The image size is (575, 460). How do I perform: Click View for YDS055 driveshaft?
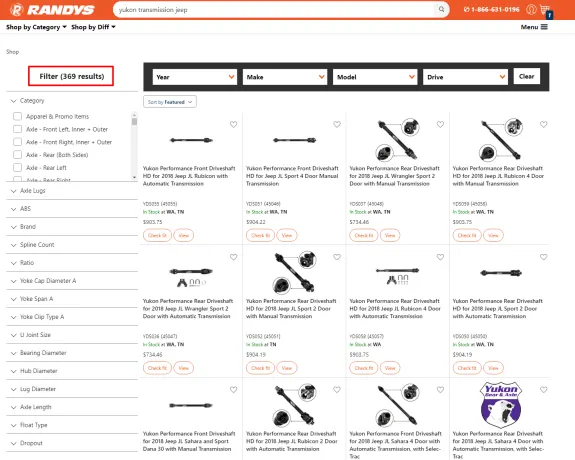(184, 235)
